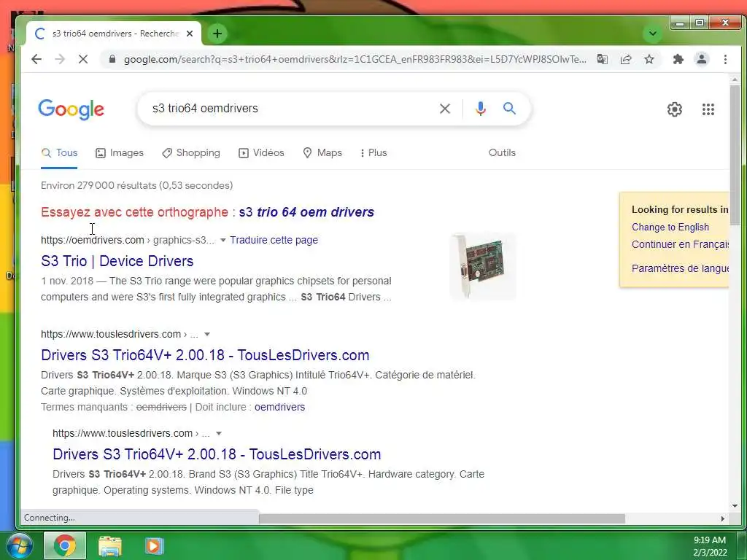Clear the Google search box

pyautogui.click(x=444, y=109)
